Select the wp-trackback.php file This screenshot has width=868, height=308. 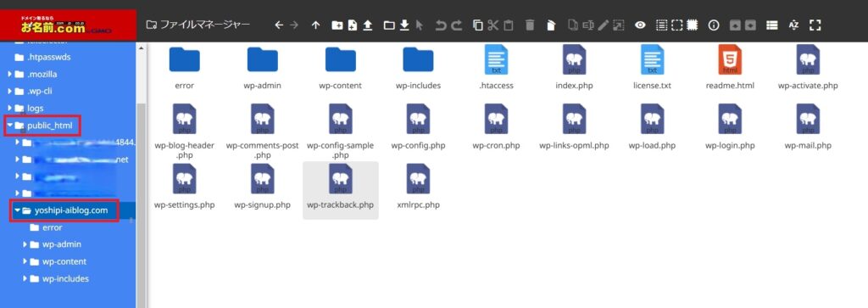341,190
